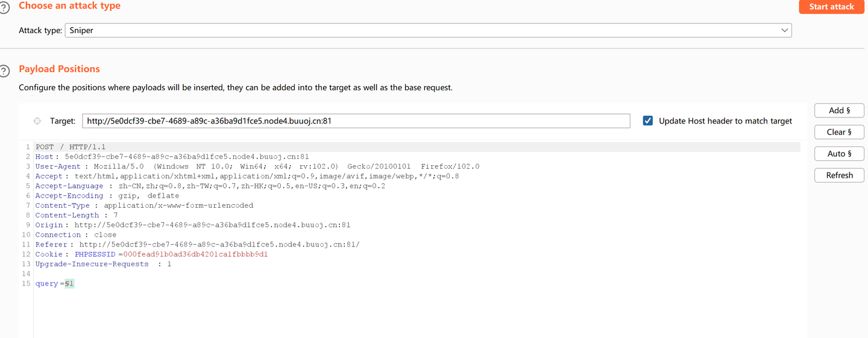This screenshot has width=868, height=338.
Task: Click the crosshair icon next to Target
Action: [37, 121]
